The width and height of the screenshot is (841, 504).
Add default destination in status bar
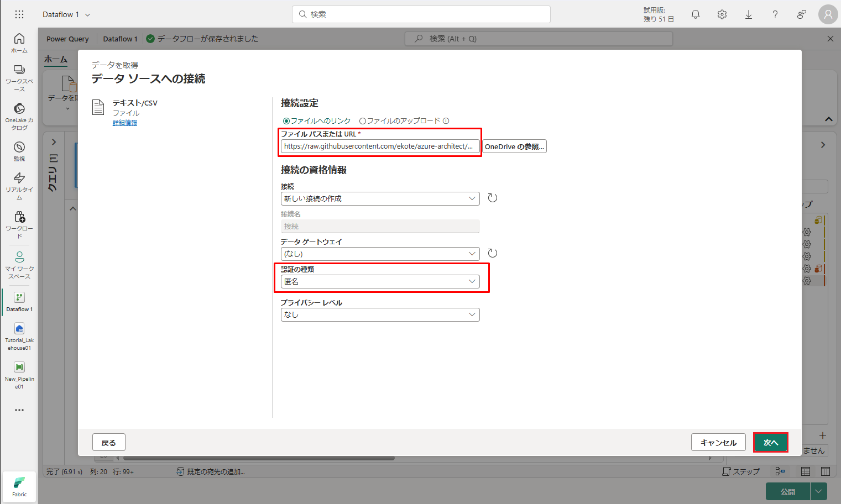point(211,471)
